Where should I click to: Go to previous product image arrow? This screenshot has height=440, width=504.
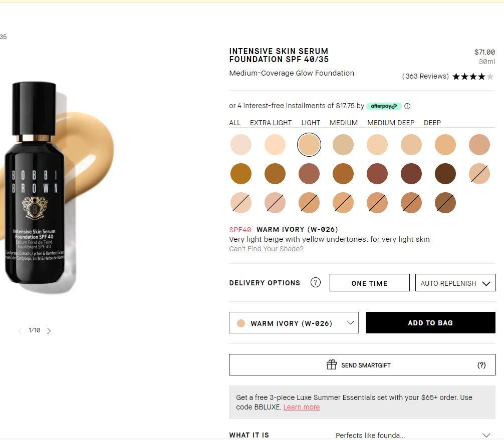(20, 331)
